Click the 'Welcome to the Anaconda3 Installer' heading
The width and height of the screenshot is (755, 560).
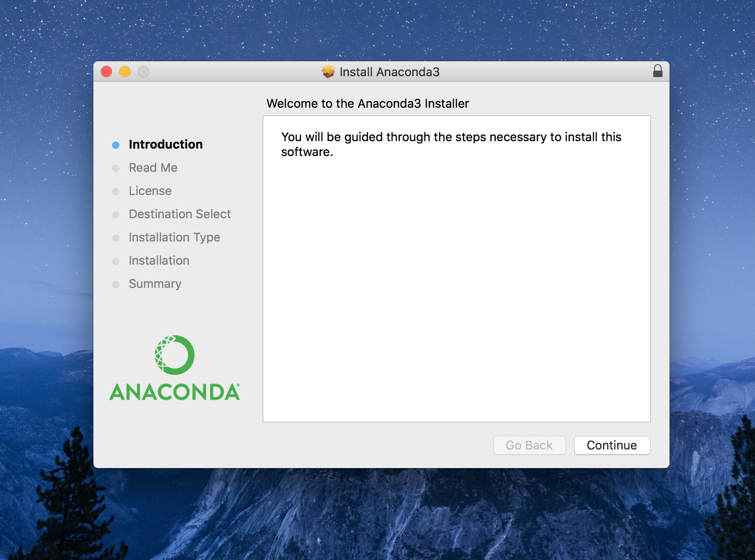(x=368, y=103)
